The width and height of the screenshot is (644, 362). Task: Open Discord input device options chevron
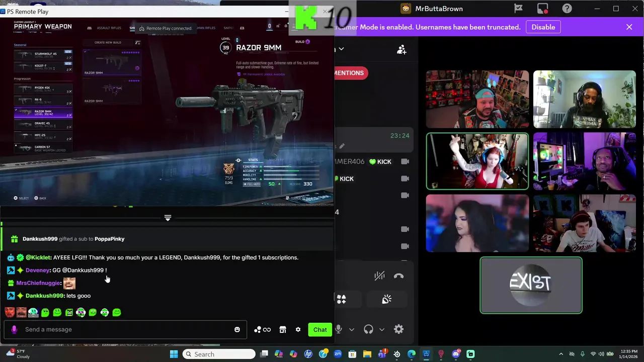coord(352,330)
